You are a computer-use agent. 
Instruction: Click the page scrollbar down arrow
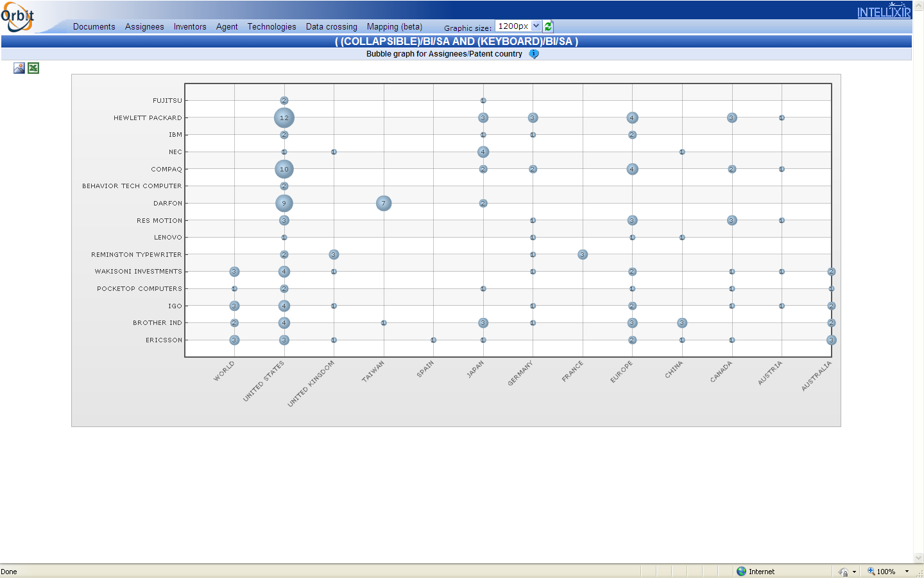(918, 558)
